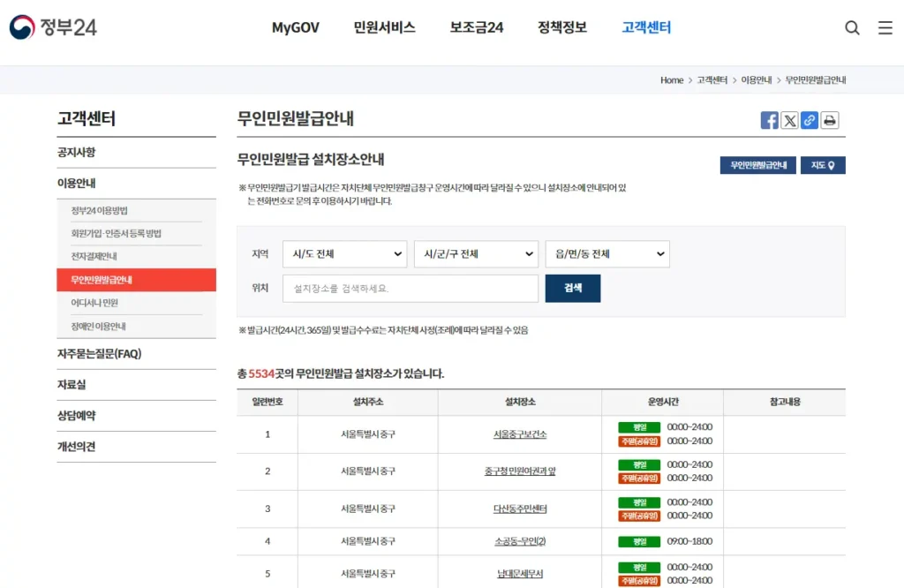
Task: Print the page with printer icon
Action: click(x=830, y=121)
